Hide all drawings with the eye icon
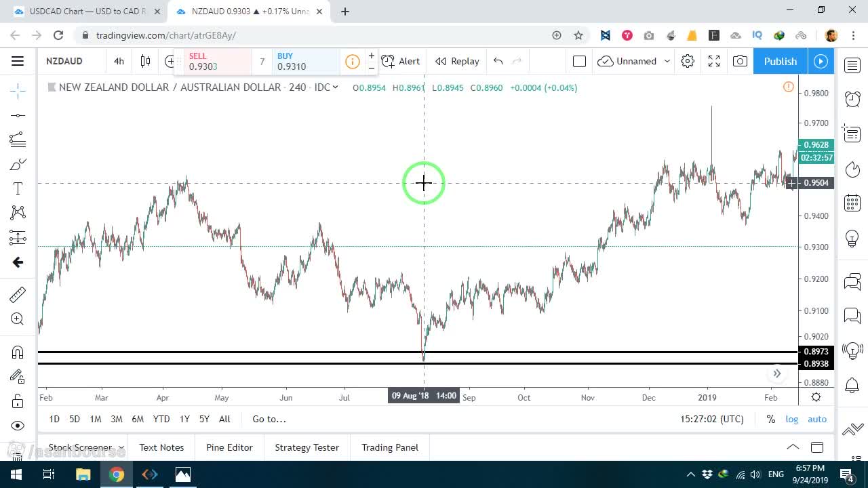This screenshot has height=488, width=868. point(18,426)
